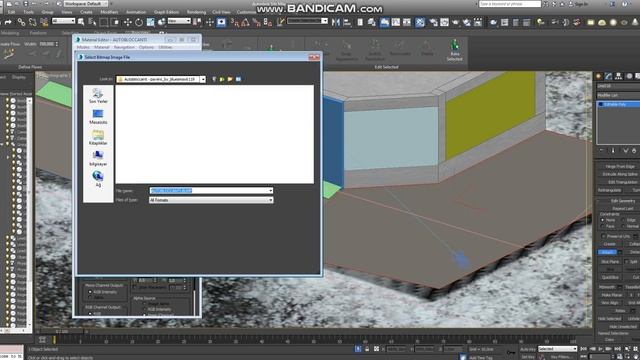Screen dimensions: 640x360
Task: Open the Workspace Default dropdown
Action: pos(86,4)
